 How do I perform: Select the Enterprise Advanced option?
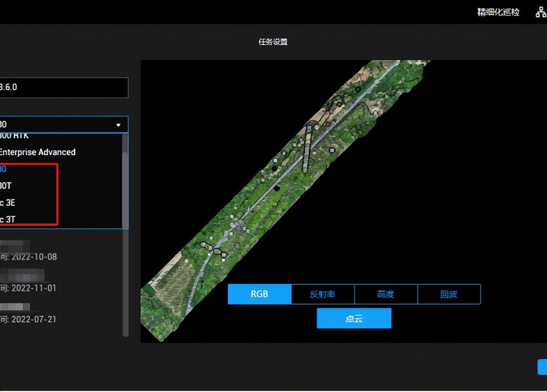[38, 152]
